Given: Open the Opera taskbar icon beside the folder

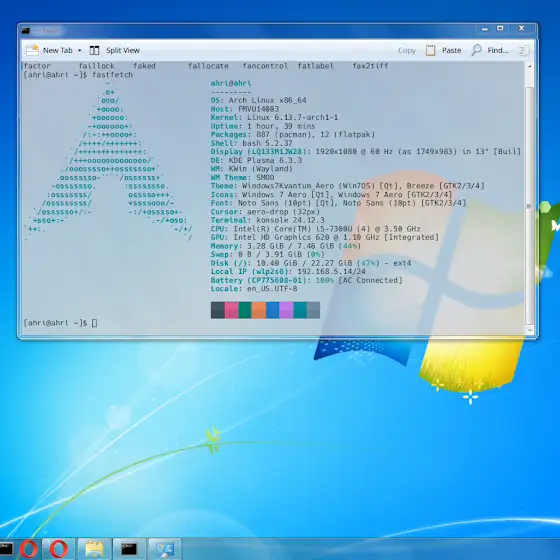Looking at the screenshot, I should point(59,549).
